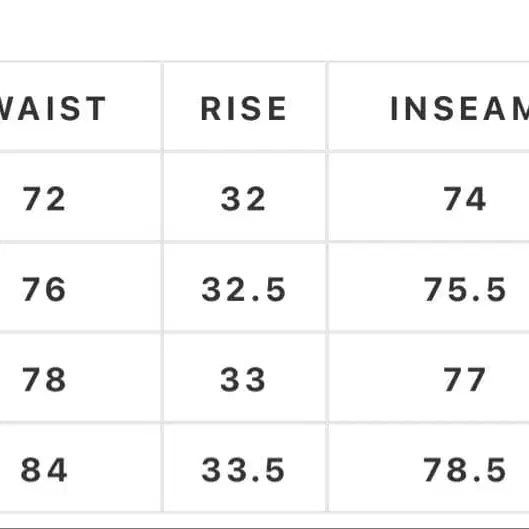Select rise value 32.5
Viewport: 529px width, 529px height.
(244, 289)
